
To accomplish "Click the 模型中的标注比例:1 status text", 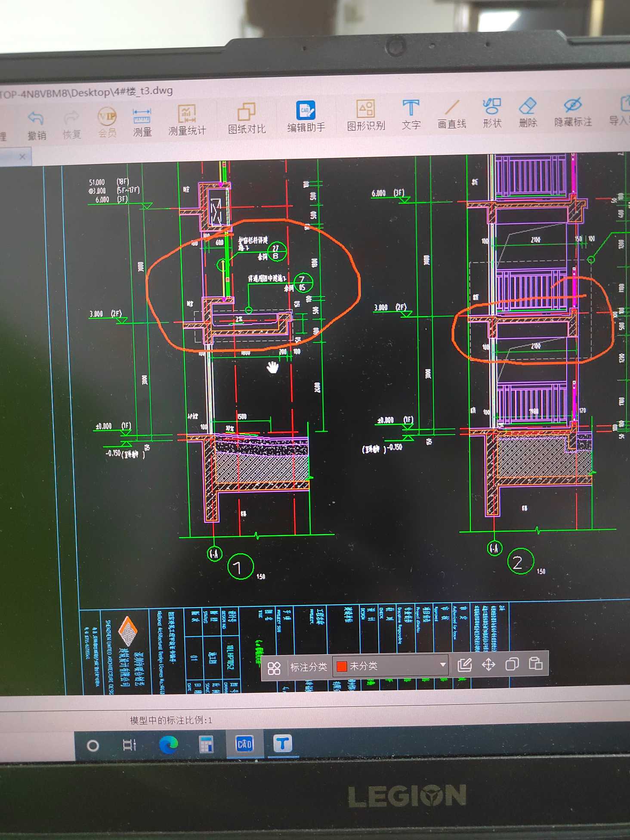I will [x=171, y=720].
